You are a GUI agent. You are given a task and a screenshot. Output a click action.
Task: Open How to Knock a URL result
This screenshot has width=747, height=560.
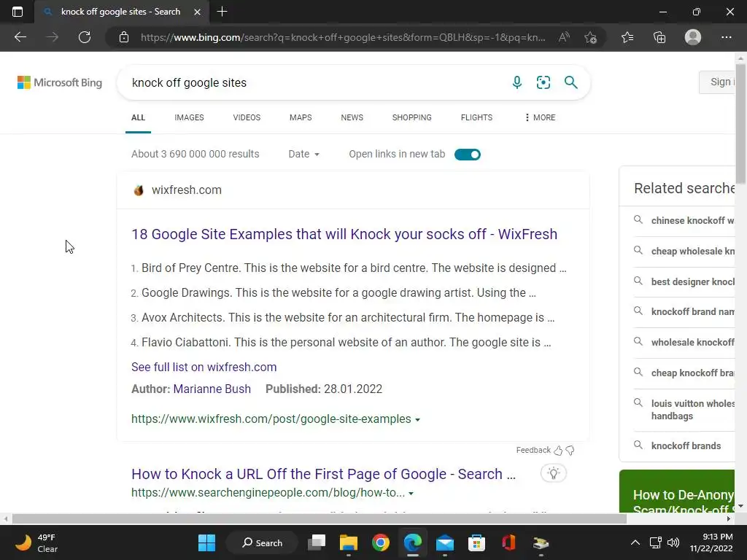coord(323,474)
